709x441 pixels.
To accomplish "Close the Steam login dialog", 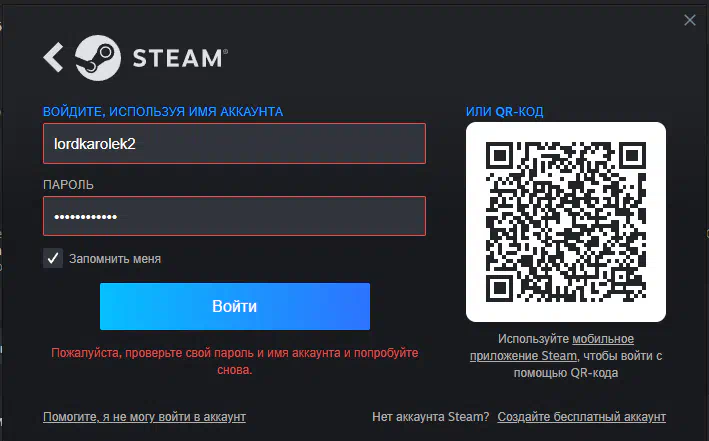I will pyautogui.click(x=690, y=20).
